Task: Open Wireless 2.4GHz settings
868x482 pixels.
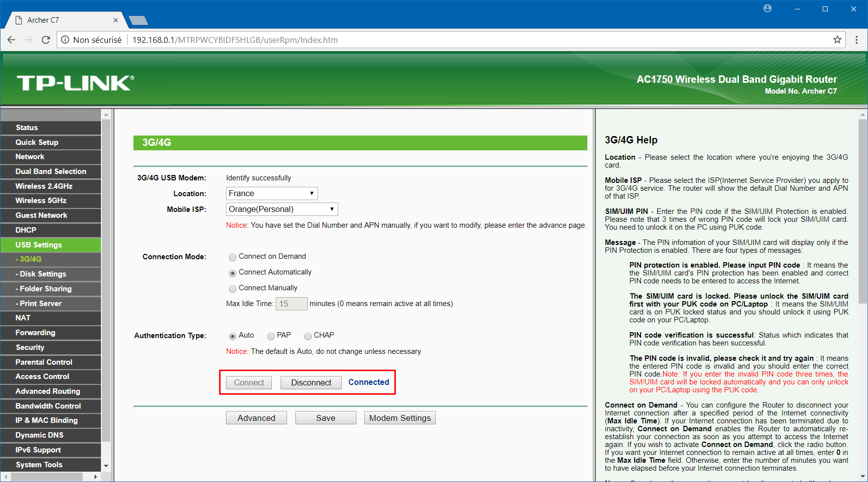Action: click(x=51, y=186)
